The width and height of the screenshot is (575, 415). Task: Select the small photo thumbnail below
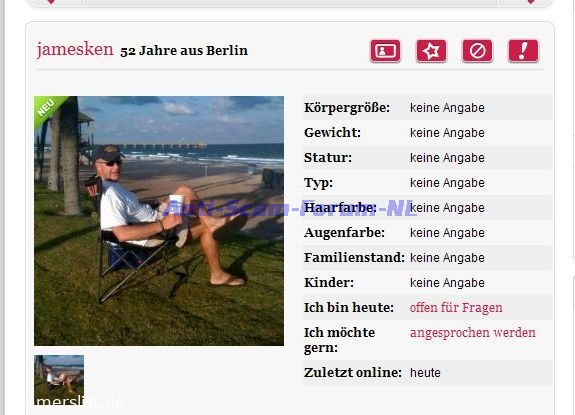tap(59, 379)
